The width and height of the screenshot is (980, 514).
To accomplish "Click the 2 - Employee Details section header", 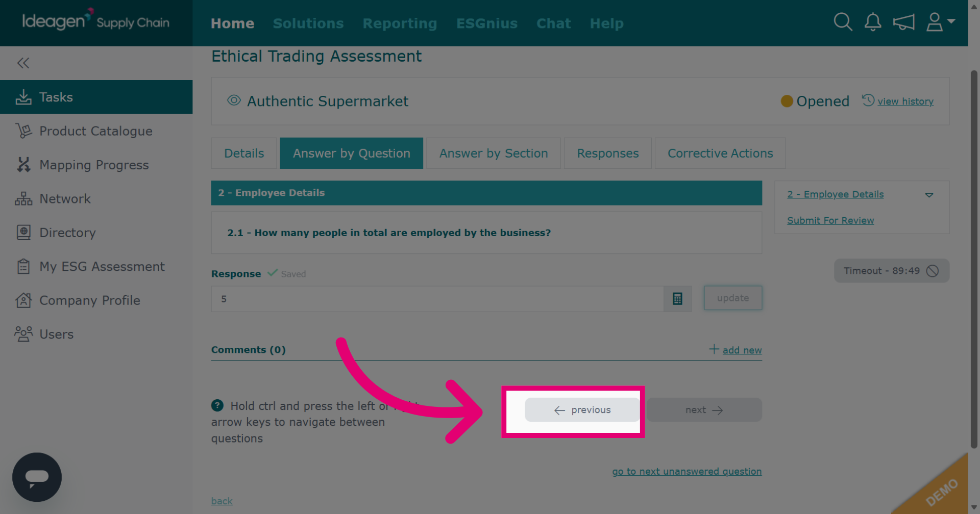I will (486, 193).
